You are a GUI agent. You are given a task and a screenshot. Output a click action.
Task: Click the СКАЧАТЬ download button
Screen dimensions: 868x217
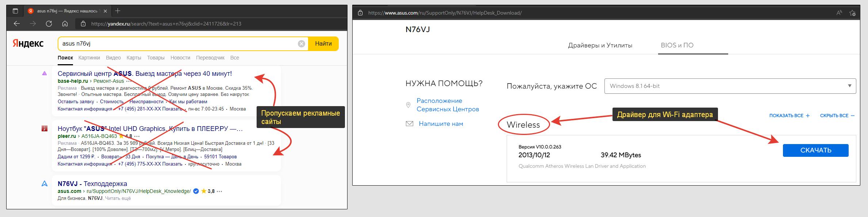[815, 150]
